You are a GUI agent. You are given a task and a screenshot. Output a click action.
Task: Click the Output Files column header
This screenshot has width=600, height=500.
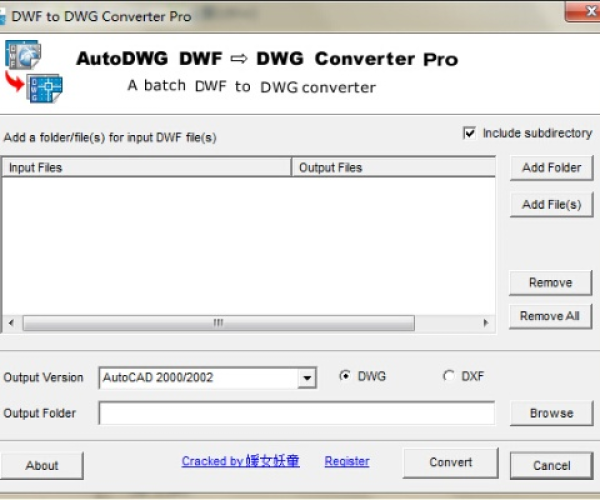[x=392, y=168]
